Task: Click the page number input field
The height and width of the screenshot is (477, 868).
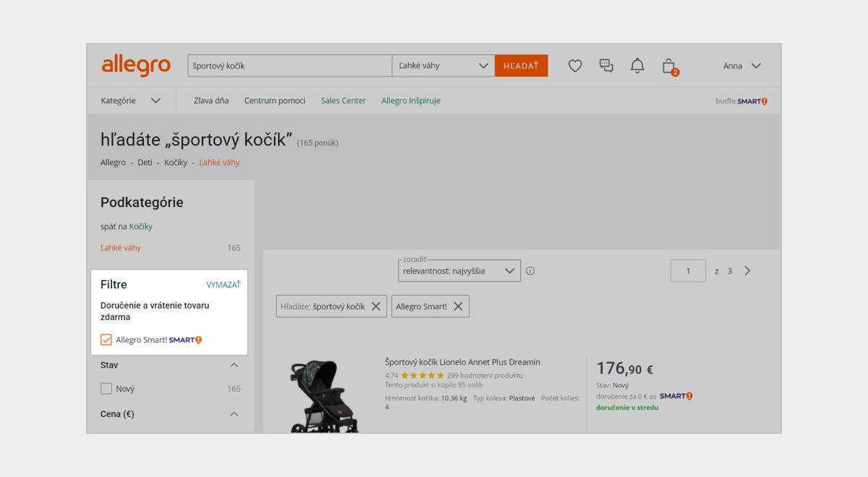Action: (x=688, y=271)
